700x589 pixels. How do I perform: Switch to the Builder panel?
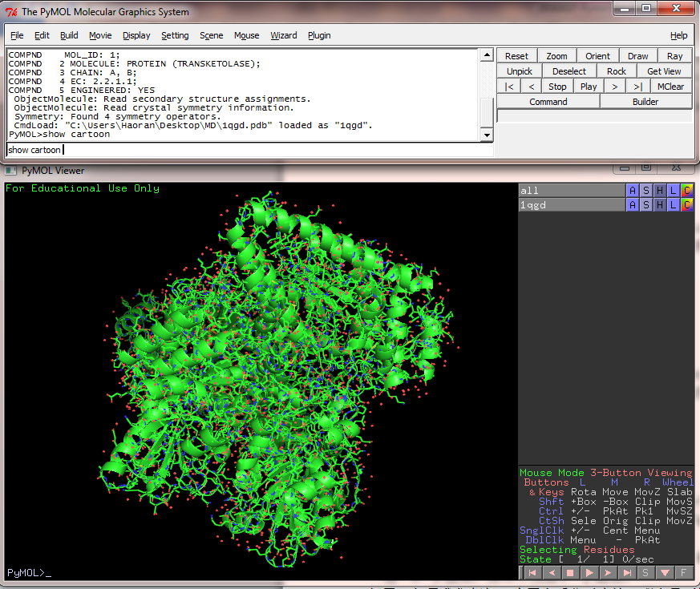(645, 101)
